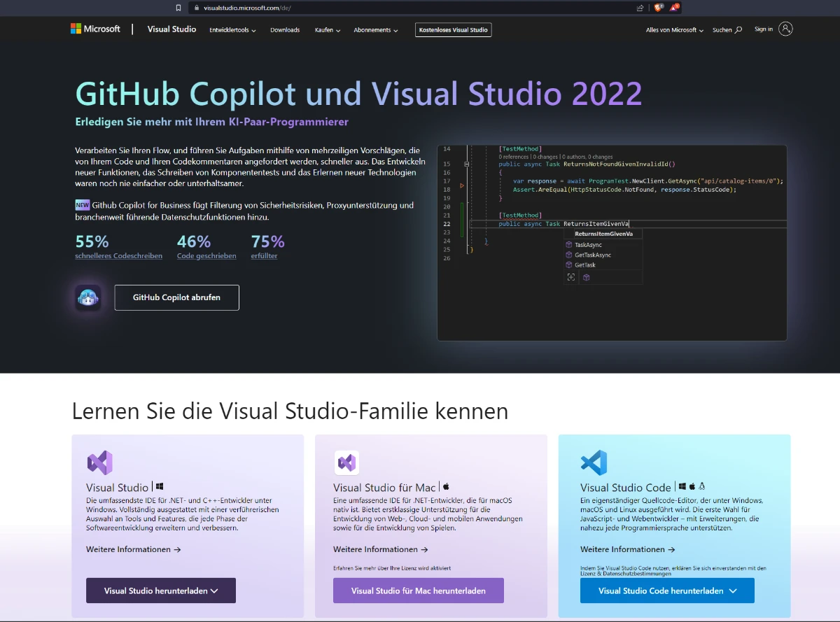Follow the Code geschrieben link
The height and width of the screenshot is (622, 840).
point(206,256)
